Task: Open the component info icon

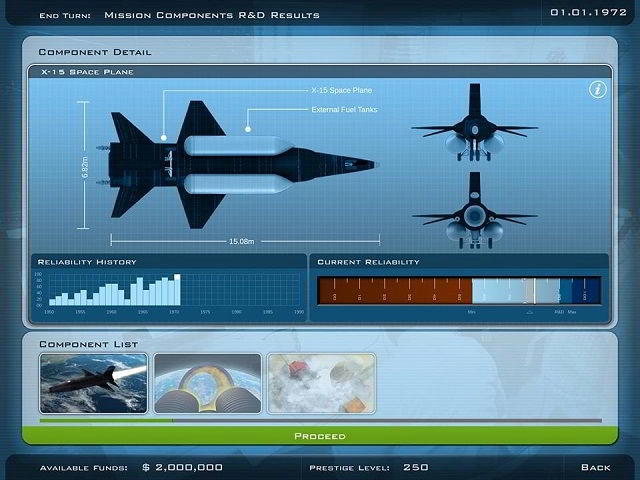Action: (597, 90)
